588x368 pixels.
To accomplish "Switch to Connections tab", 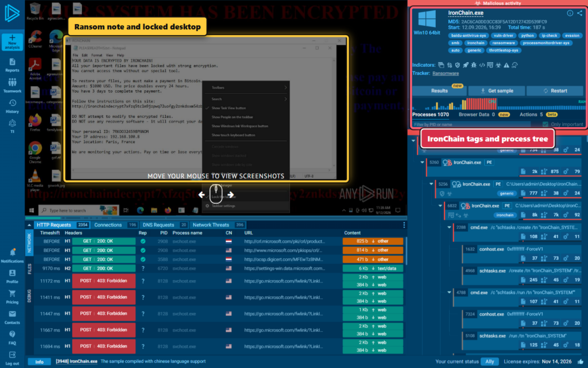I will coord(115,225).
